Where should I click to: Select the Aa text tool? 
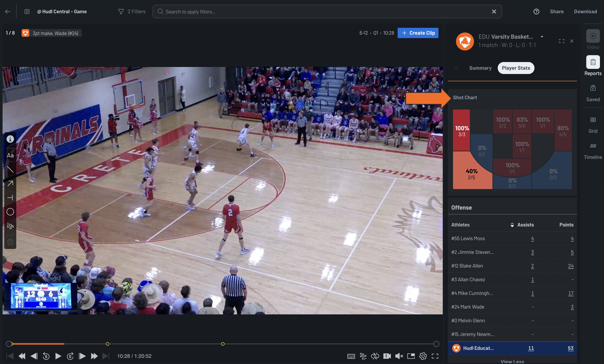(x=10, y=155)
